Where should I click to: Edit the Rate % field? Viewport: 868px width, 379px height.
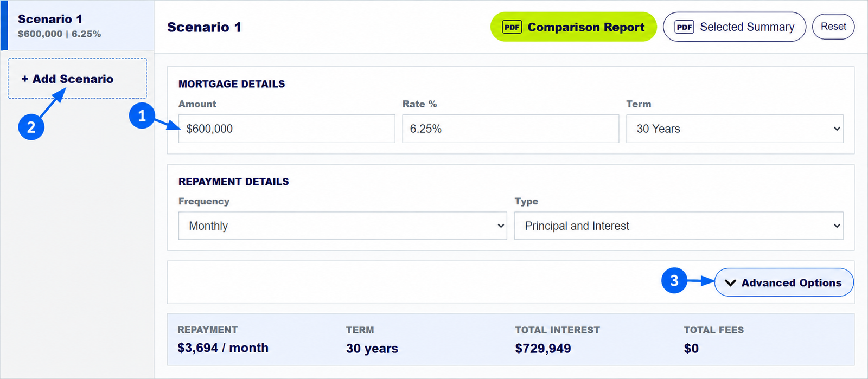pyautogui.click(x=510, y=129)
